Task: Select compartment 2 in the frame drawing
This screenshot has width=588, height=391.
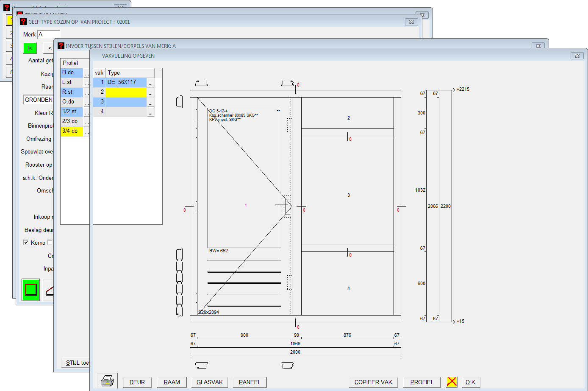Action: tap(348, 118)
